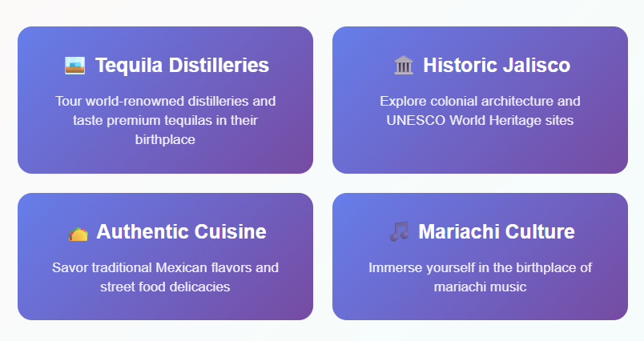Image resolution: width=644 pixels, height=341 pixels.
Task: Click 'taste premium tequilas in their' line
Action: click(x=165, y=120)
